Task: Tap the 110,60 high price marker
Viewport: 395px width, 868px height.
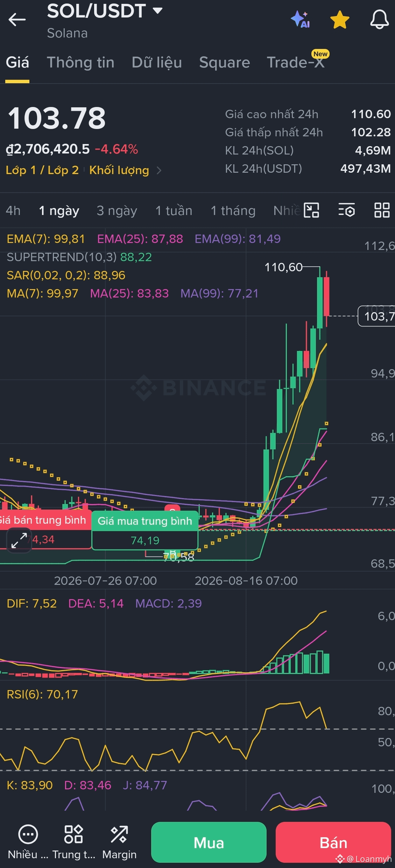Action: (283, 267)
